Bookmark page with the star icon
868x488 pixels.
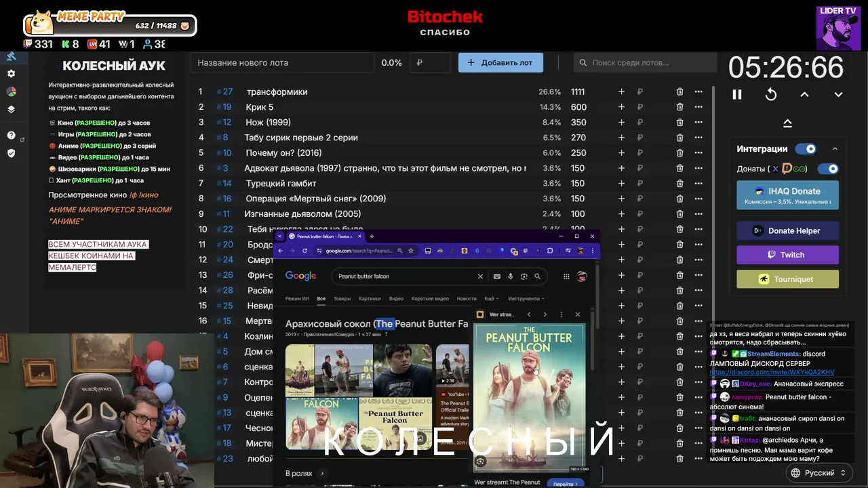click(411, 251)
